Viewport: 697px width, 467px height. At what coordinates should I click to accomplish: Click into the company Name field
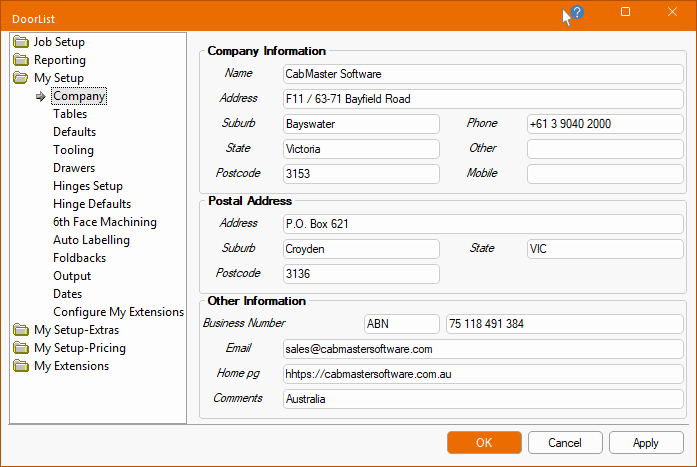(483, 74)
